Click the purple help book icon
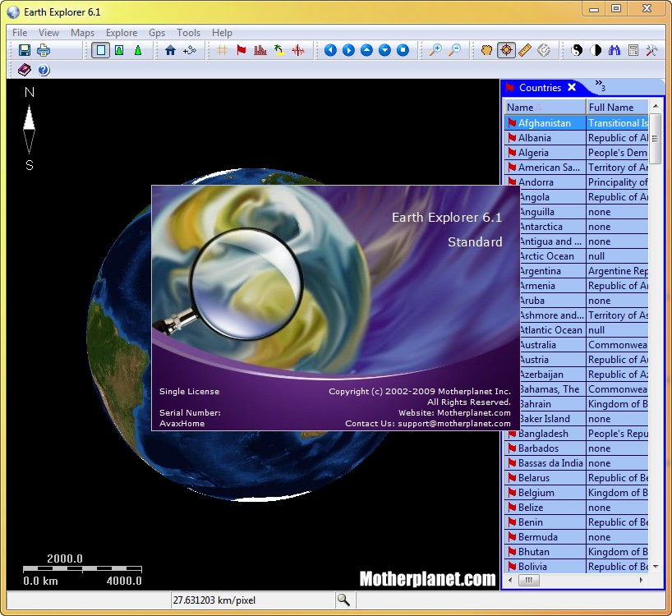672x616 pixels. click(24, 70)
